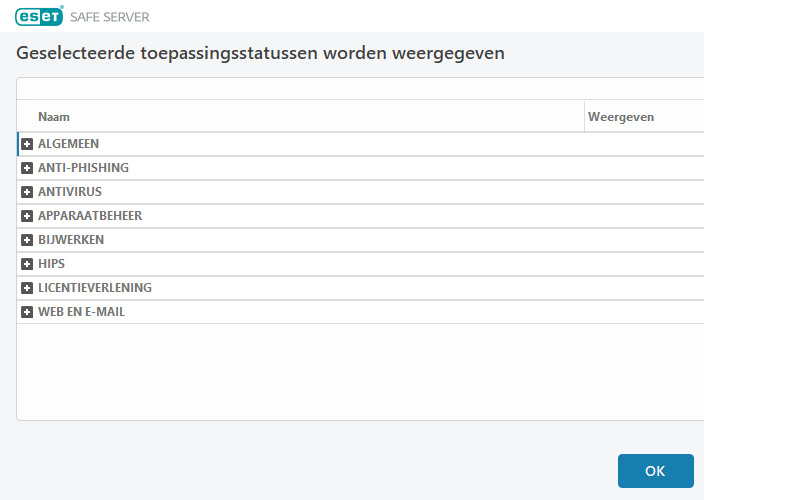Click the plus icon beside LICENTIEVERLENING
Image resolution: width=800 pixels, height=500 pixels.
click(x=28, y=288)
